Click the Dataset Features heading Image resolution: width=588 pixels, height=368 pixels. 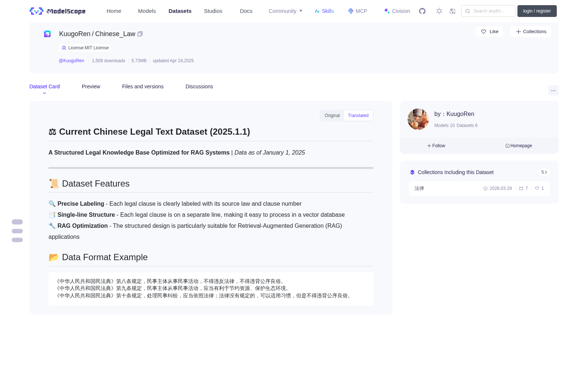click(89, 184)
